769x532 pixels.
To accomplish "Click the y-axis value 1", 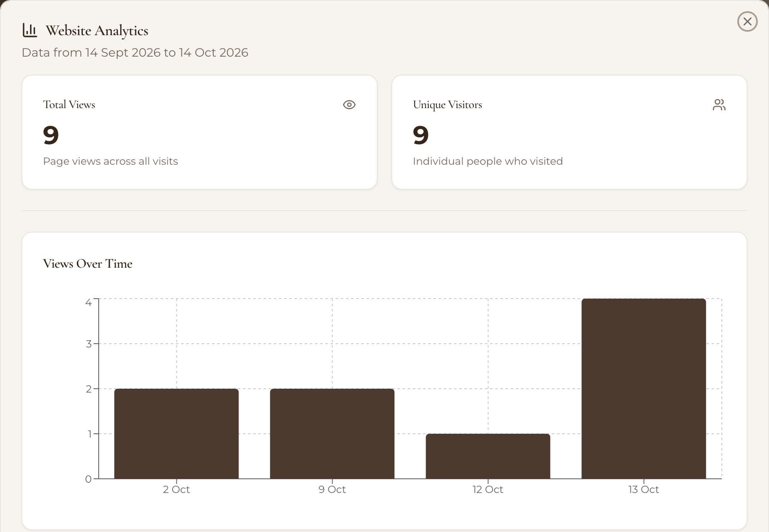I will pyautogui.click(x=89, y=434).
